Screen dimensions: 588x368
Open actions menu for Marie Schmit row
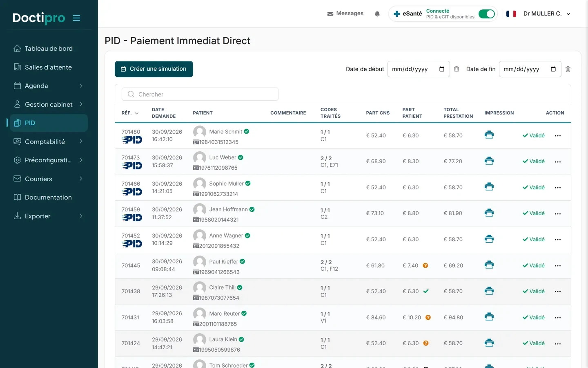coord(558,136)
